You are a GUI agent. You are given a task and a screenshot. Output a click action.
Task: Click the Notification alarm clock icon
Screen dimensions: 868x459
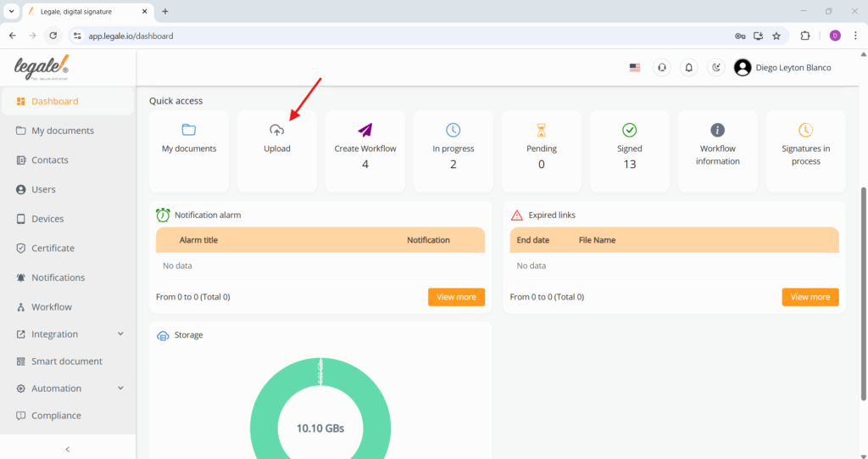(163, 216)
